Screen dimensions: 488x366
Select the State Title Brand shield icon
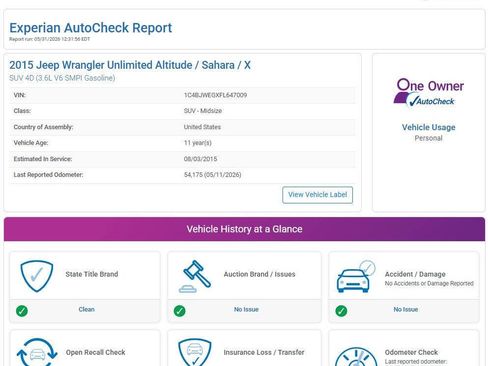point(37,276)
